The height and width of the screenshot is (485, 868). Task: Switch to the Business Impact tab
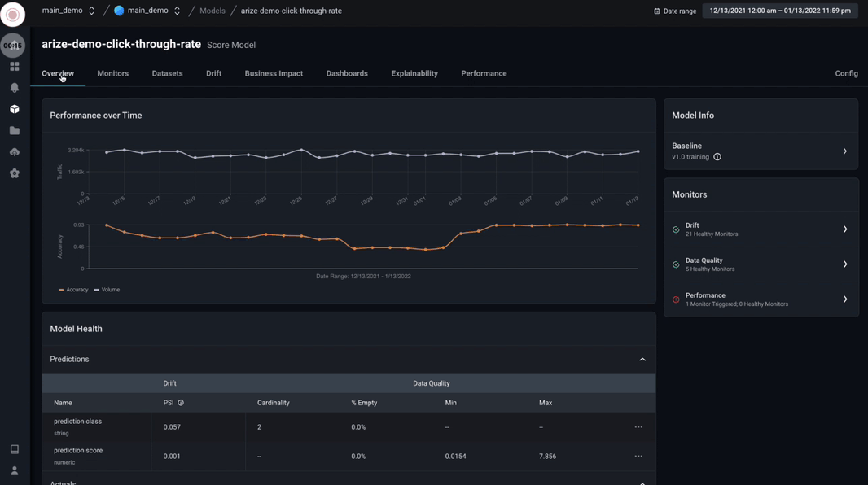(274, 73)
